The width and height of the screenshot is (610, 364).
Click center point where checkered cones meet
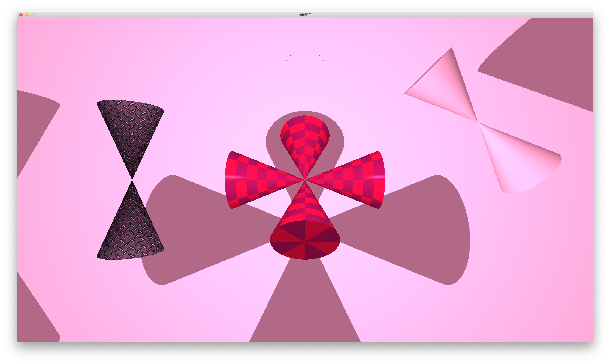click(305, 180)
